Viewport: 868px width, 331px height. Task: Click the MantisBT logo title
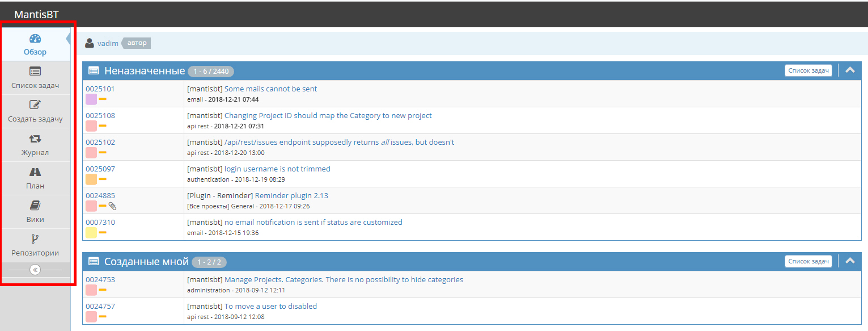36,15
